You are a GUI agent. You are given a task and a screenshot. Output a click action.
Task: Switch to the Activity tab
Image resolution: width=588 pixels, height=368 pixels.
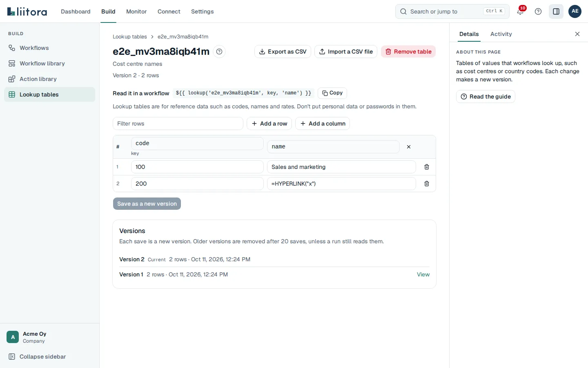(x=501, y=34)
